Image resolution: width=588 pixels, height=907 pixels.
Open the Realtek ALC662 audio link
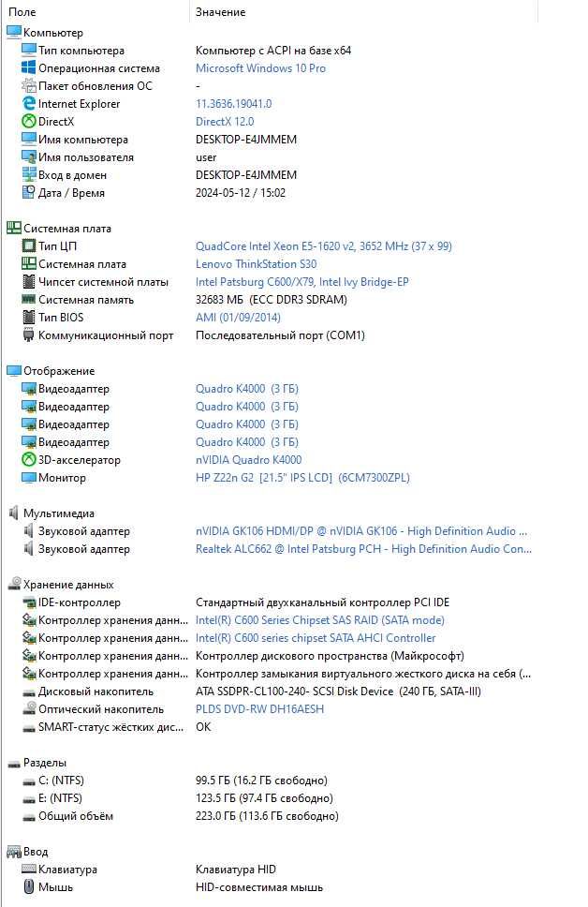tap(363, 549)
